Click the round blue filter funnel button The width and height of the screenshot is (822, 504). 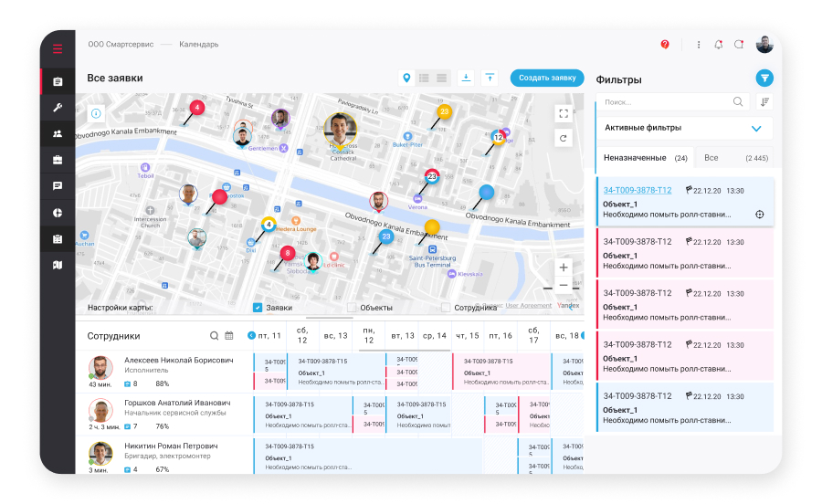(764, 79)
